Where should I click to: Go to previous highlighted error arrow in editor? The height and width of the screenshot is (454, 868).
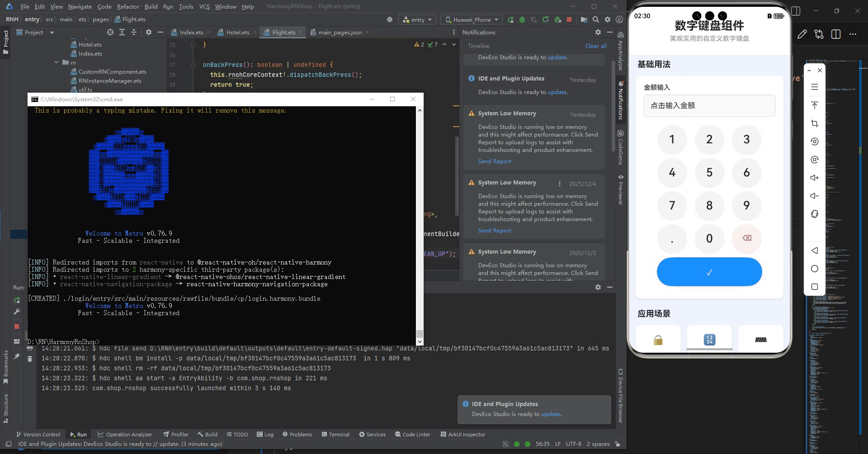(444, 44)
